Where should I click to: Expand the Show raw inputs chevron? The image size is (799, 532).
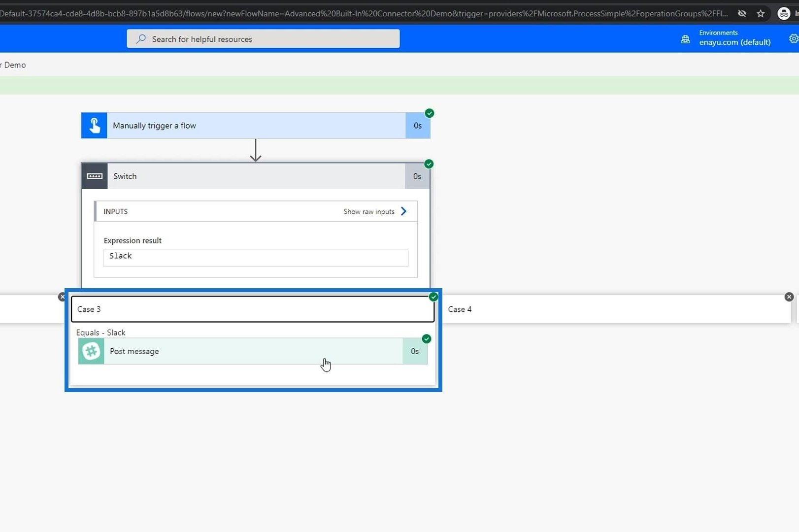click(x=404, y=211)
